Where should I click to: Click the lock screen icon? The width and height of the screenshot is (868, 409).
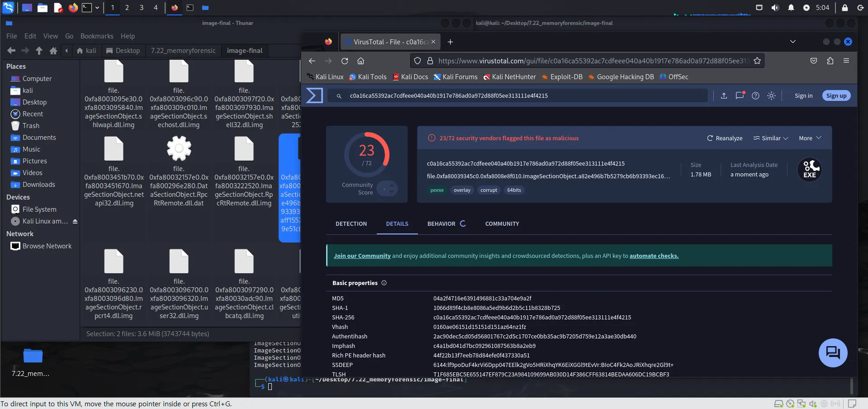click(845, 8)
